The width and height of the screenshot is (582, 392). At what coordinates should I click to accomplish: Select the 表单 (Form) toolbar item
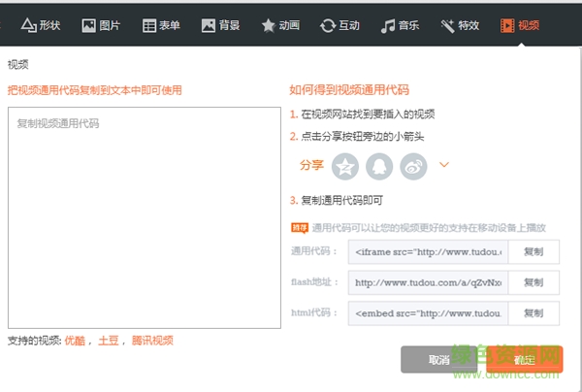[x=161, y=25]
